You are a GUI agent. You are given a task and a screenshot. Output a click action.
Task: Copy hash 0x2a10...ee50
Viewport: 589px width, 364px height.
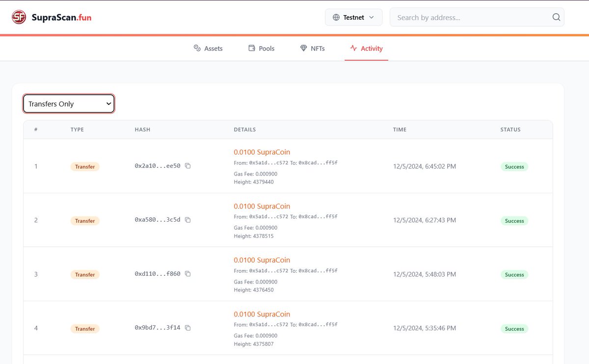(187, 166)
